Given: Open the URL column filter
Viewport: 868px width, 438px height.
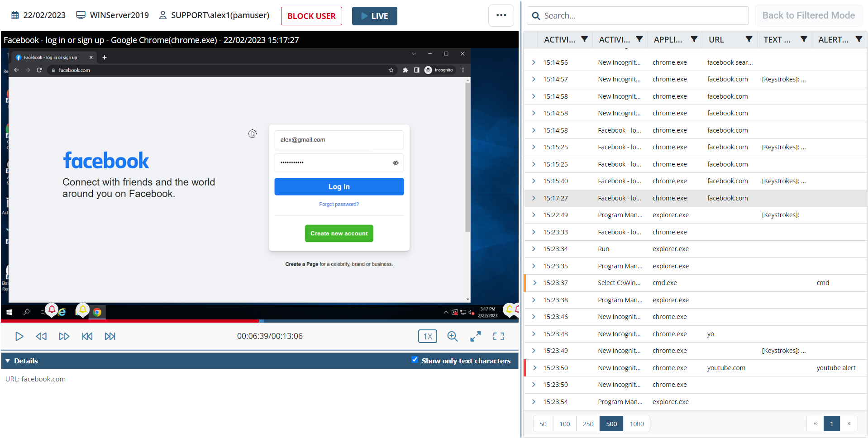Looking at the screenshot, I should (749, 39).
